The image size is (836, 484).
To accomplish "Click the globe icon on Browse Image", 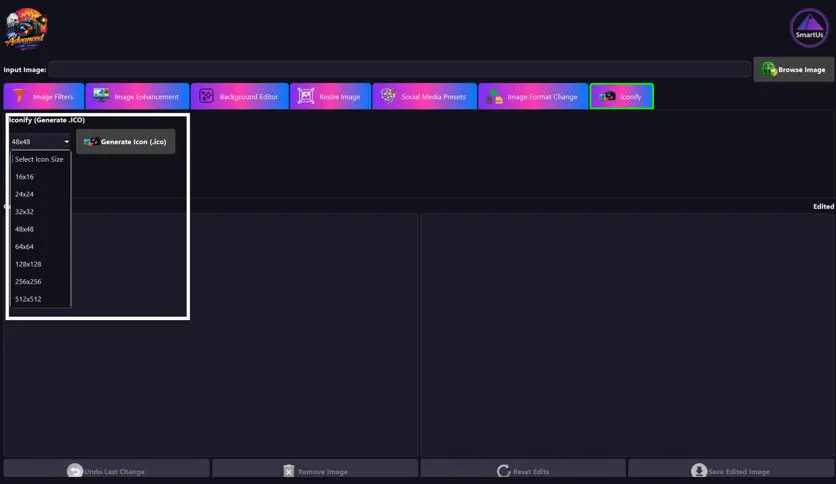I will point(768,69).
